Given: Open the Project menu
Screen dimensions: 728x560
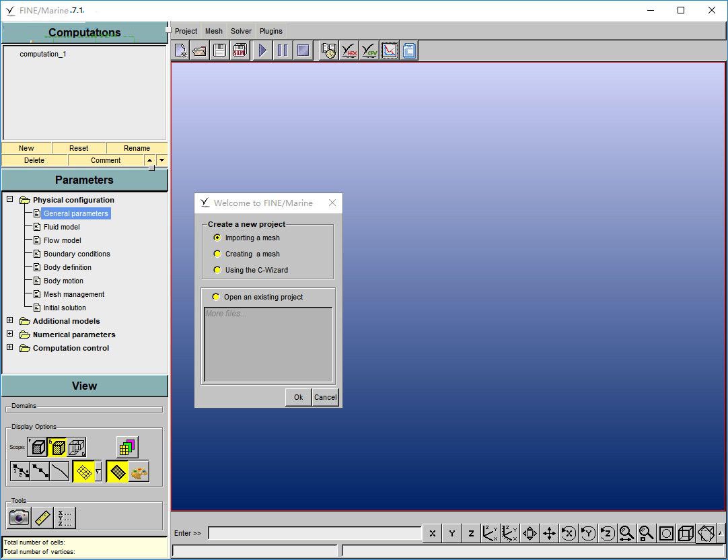Looking at the screenshot, I should pyautogui.click(x=186, y=31).
